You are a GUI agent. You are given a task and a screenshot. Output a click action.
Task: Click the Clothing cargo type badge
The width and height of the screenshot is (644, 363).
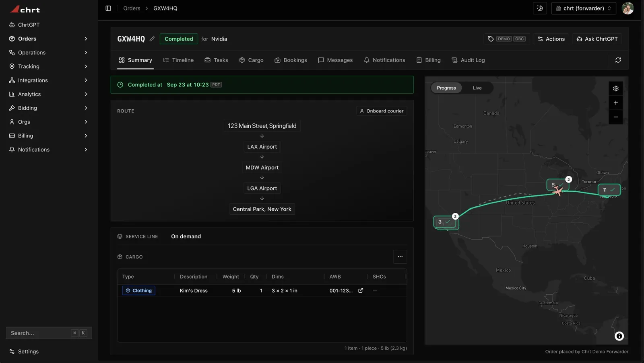(x=139, y=291)
